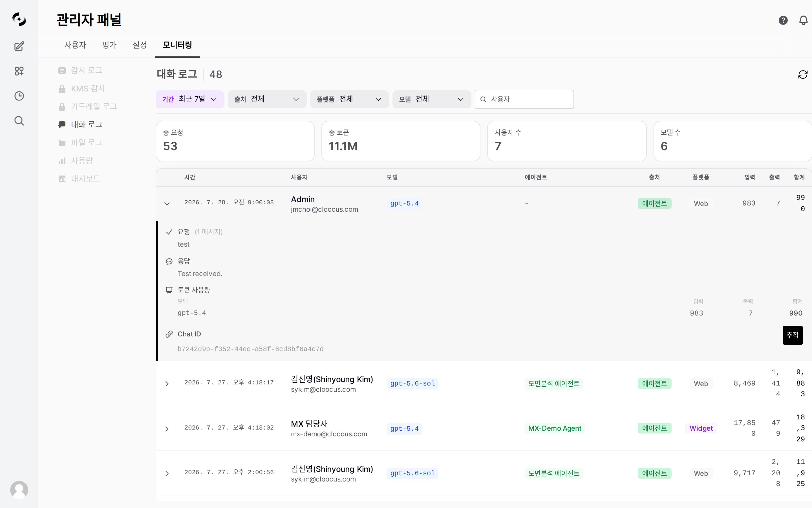
Task: Open history clock icon in sidebar
Action: (19, 96)
